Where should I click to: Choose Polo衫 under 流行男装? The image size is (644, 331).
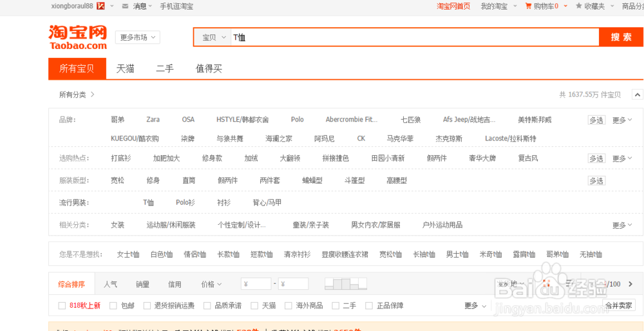click(x=185, y=202)
